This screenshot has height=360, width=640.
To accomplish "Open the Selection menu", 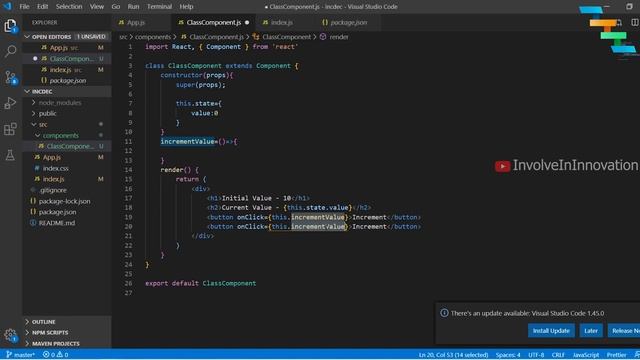I will [69, 7].
